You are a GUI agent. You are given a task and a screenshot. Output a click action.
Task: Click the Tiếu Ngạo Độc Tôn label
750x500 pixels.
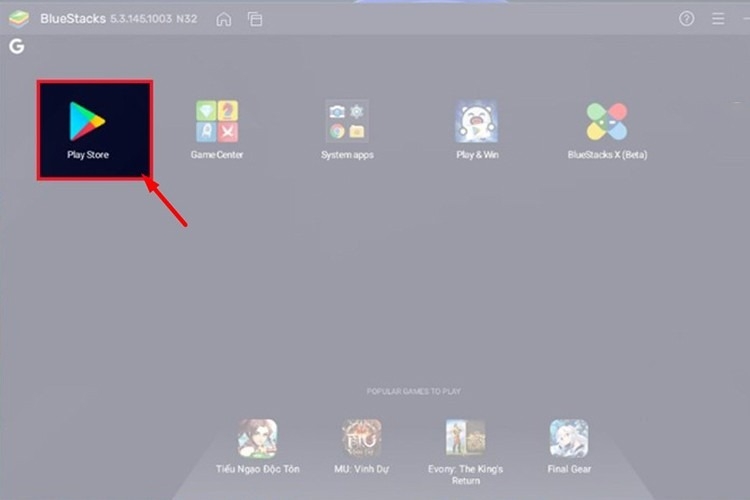(258, 469)
